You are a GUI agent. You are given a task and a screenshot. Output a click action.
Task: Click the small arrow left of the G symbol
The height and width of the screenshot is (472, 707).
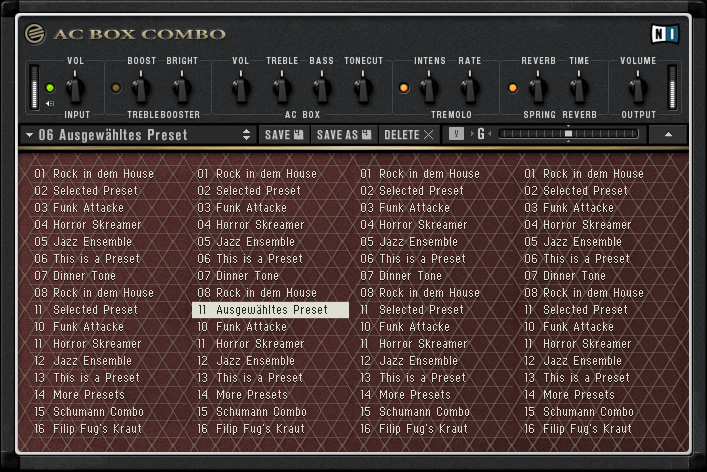click(472, 134)
